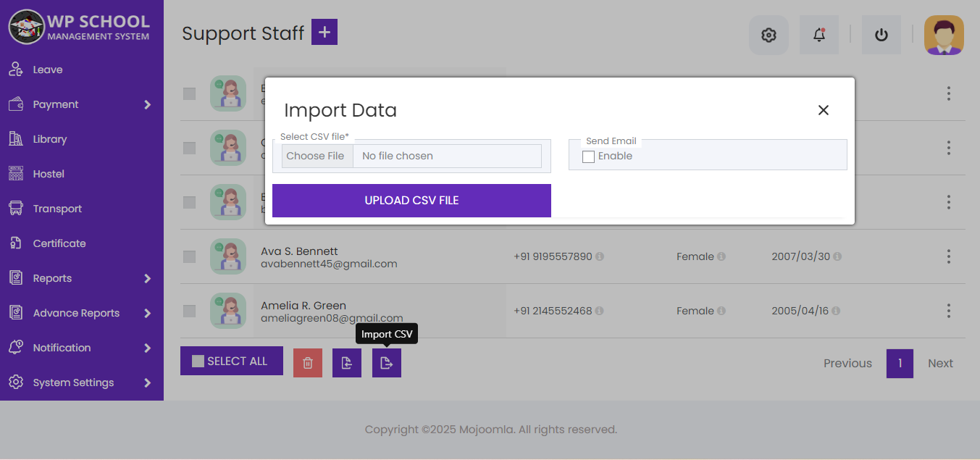Open the Payment wallet icon
This screenshot has height=460, width=980.
(16, 104)
